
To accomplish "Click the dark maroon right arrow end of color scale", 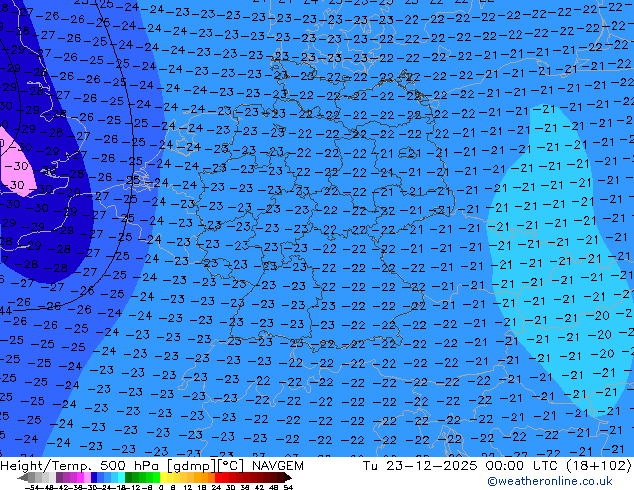I will pyautogui.click(x=288, y=478).
